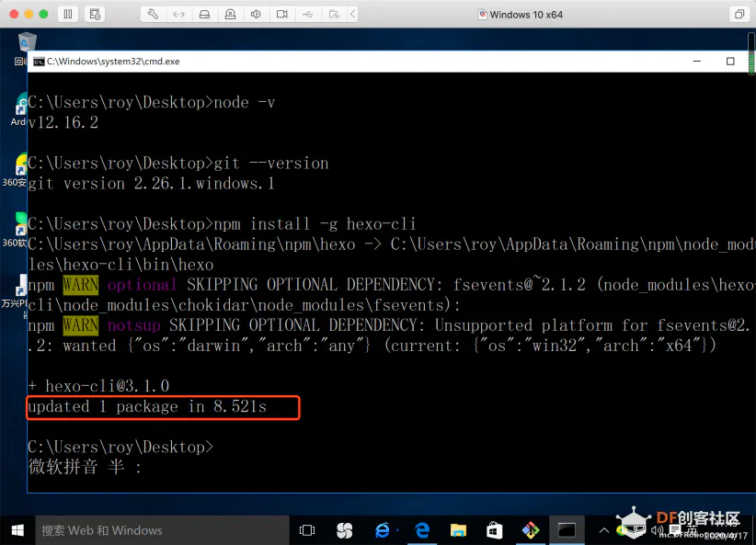Click the 'git --version' command line
The height and width of the screenshot is (545, 756).
point(271,164)
